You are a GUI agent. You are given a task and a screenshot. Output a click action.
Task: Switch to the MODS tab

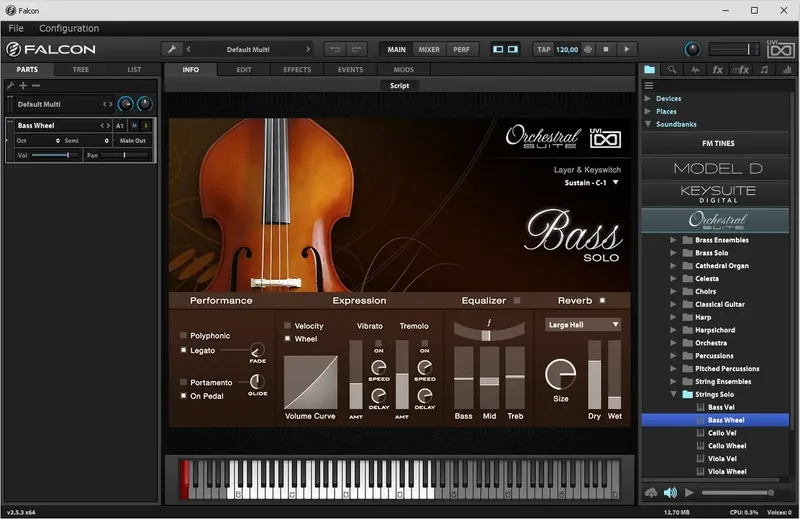(x=404, y=69)
